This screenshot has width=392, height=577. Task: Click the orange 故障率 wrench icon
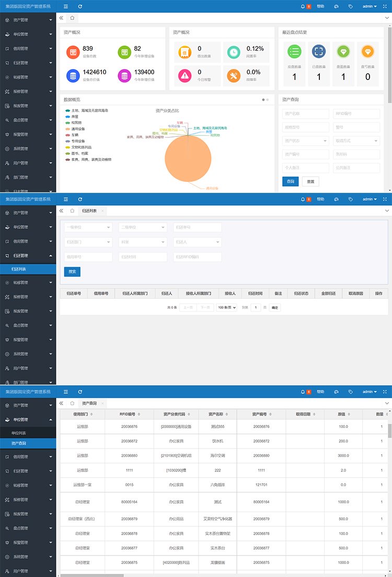(x=234, y=76)
